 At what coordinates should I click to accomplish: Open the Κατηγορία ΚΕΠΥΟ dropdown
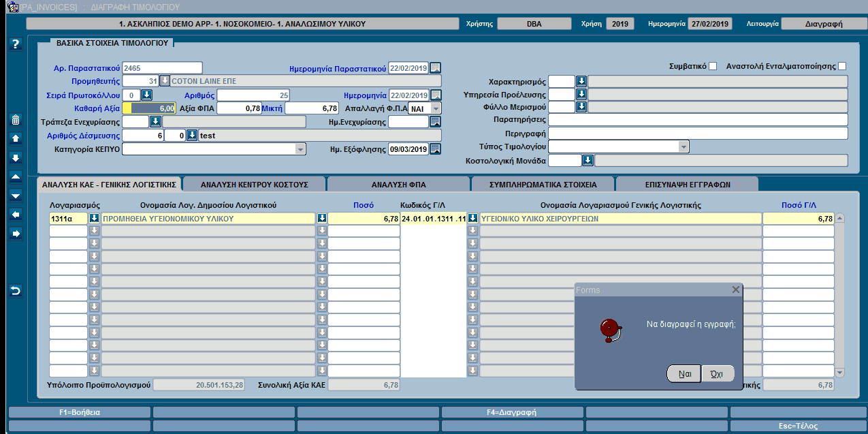click(x=300, y=149)
